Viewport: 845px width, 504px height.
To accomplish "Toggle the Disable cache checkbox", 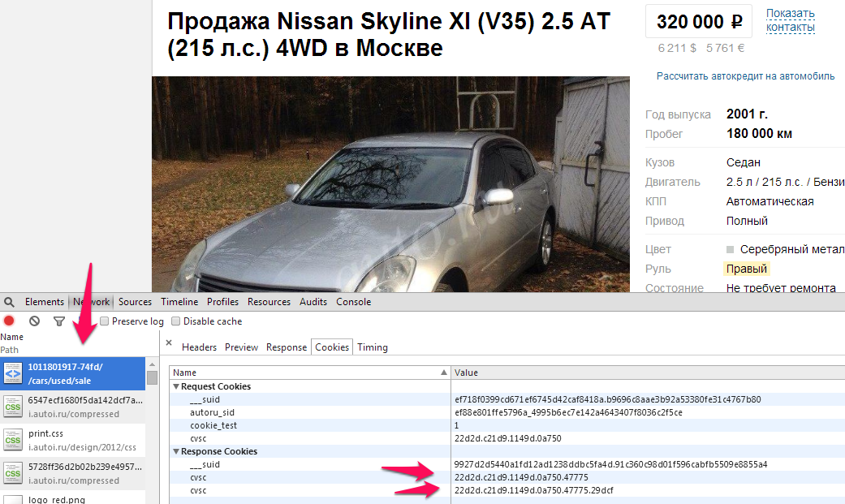I will 175,321.
